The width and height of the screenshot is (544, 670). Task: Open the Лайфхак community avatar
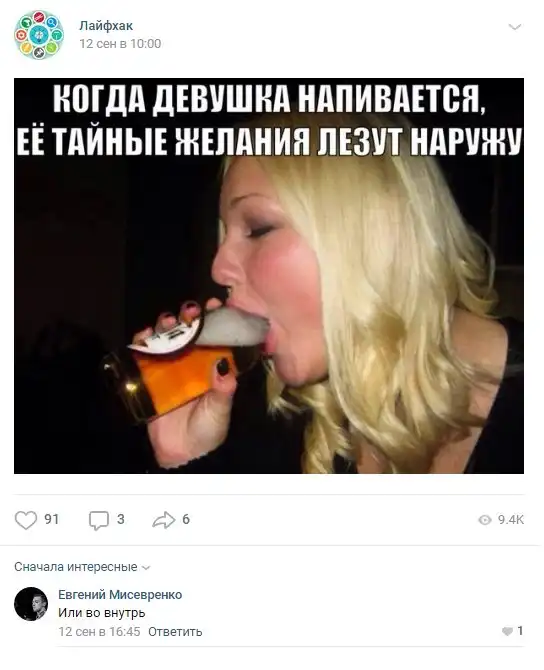point(39,35)
